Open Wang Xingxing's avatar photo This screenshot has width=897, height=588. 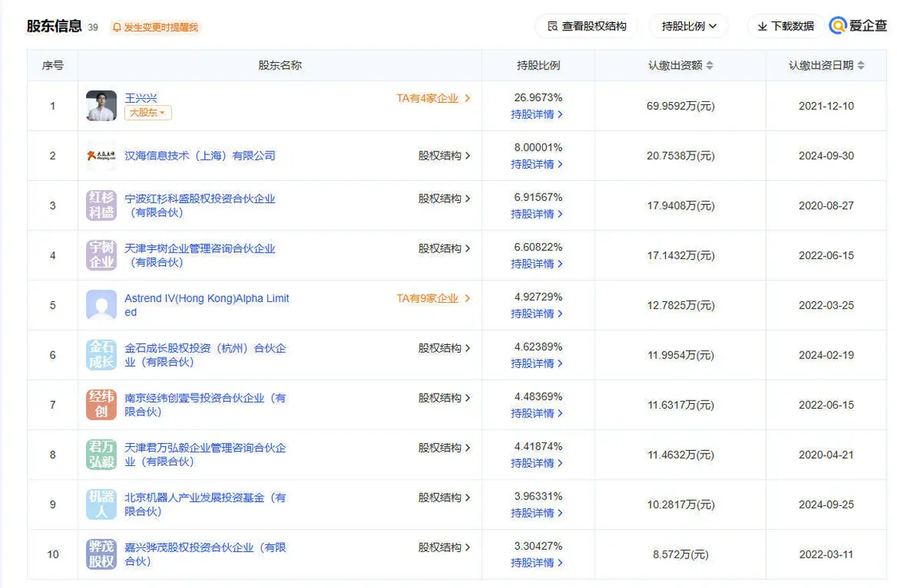coord(101,106)
